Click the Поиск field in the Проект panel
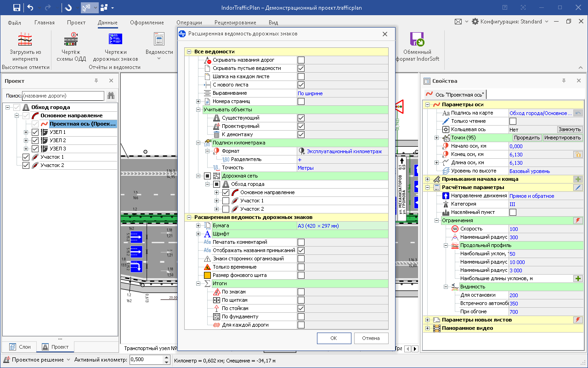Image resolution: width=588 pixels, height=368 pixels. click(x=63, y=96)
